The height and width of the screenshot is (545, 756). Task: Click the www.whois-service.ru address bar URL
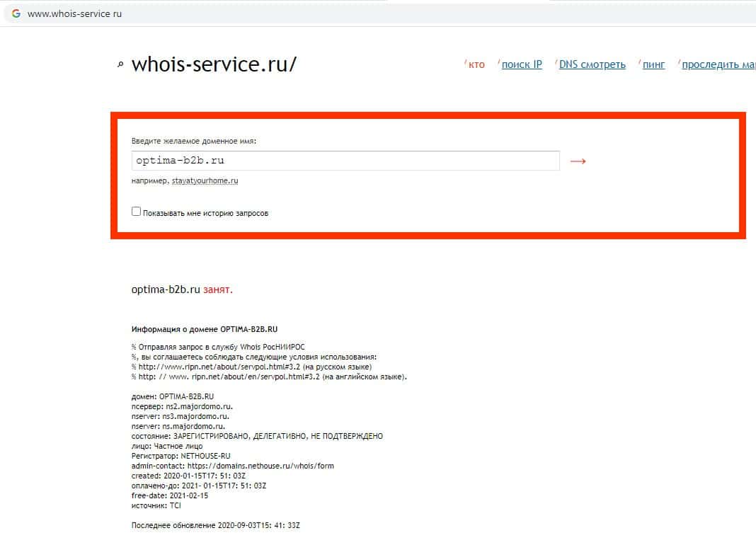point(75,14)
